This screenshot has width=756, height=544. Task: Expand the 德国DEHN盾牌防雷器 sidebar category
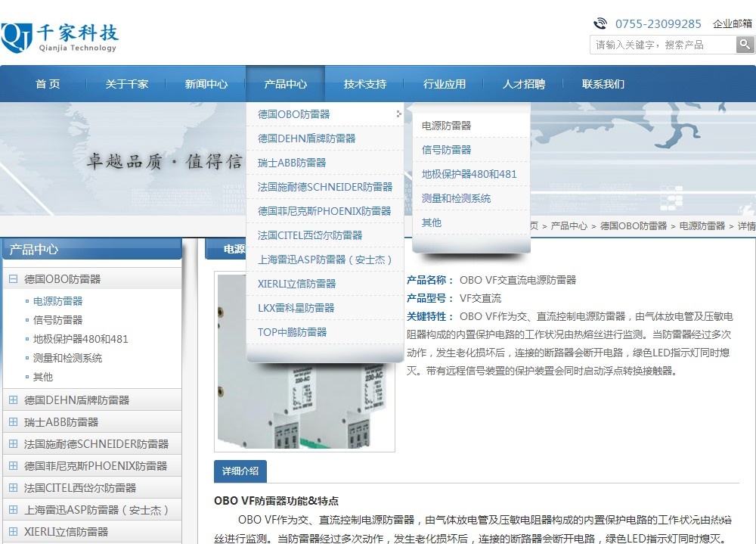[13, 400]
